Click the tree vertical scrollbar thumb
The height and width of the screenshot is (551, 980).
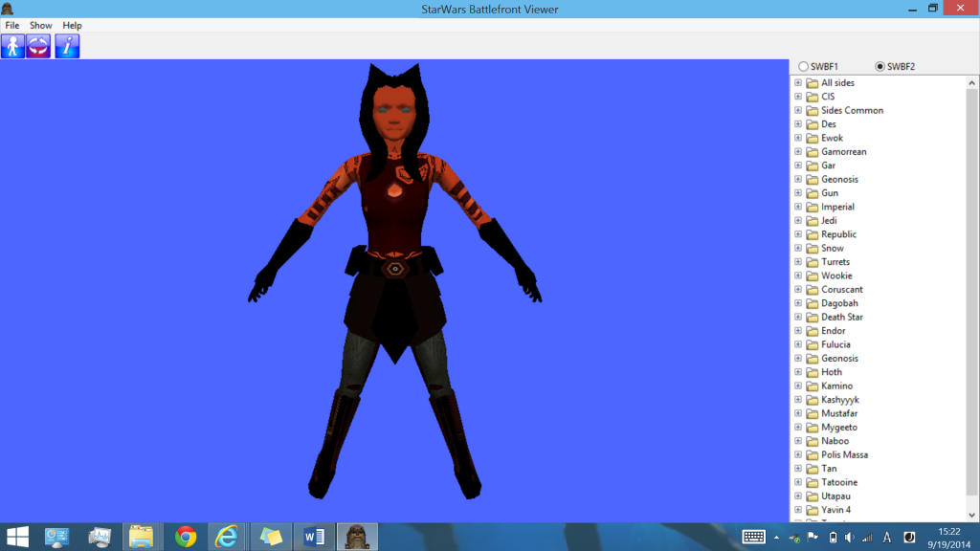pos(971,291)
